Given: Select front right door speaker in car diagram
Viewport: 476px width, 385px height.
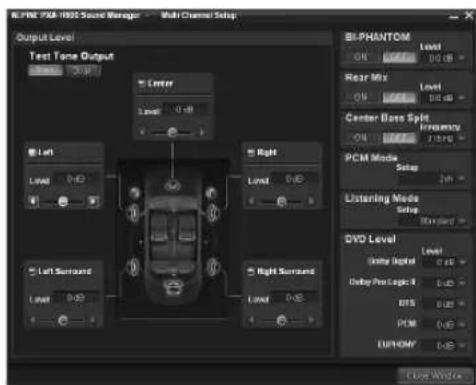Looking at the screenshot, I should (x=212, y=213).
